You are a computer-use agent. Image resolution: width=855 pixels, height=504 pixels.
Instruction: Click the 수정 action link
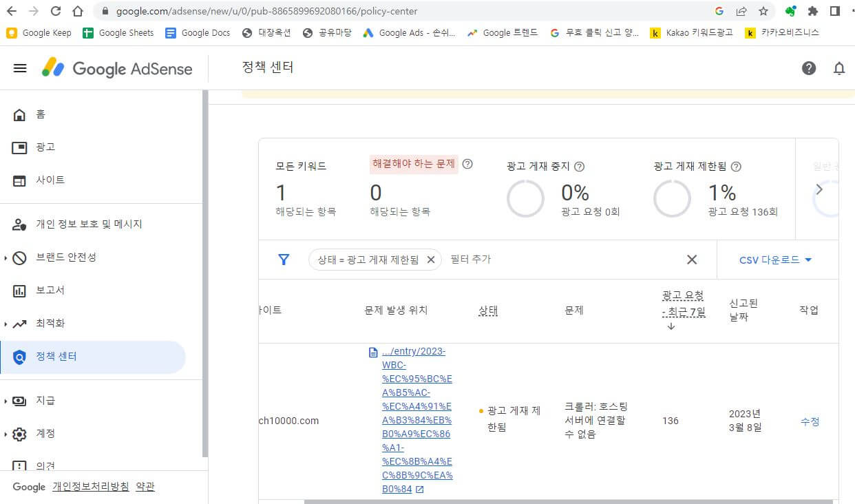click(810, 422)
